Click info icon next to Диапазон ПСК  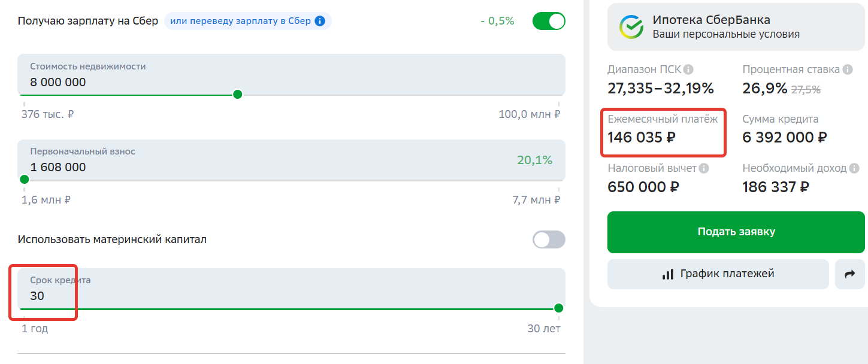tap(689, 69)
